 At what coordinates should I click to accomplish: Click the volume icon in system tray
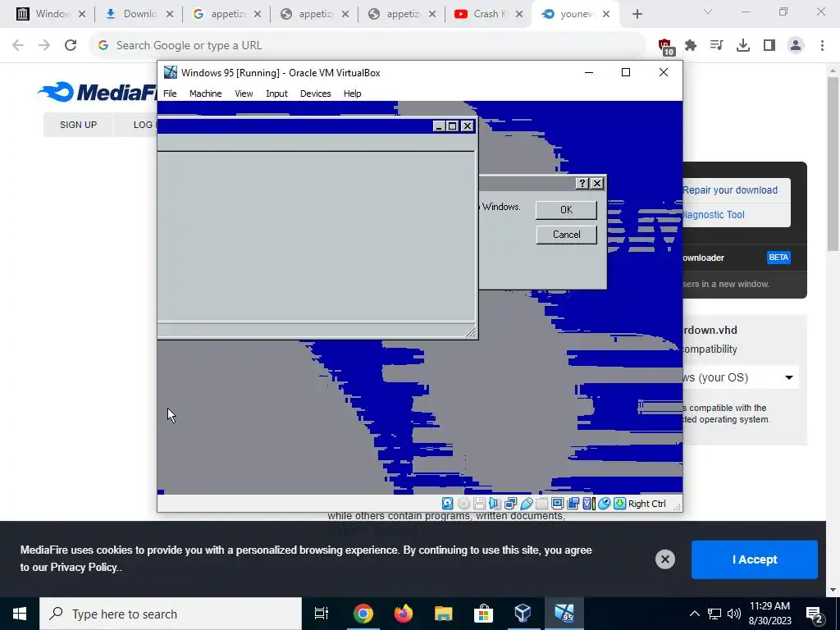point(734,614)
